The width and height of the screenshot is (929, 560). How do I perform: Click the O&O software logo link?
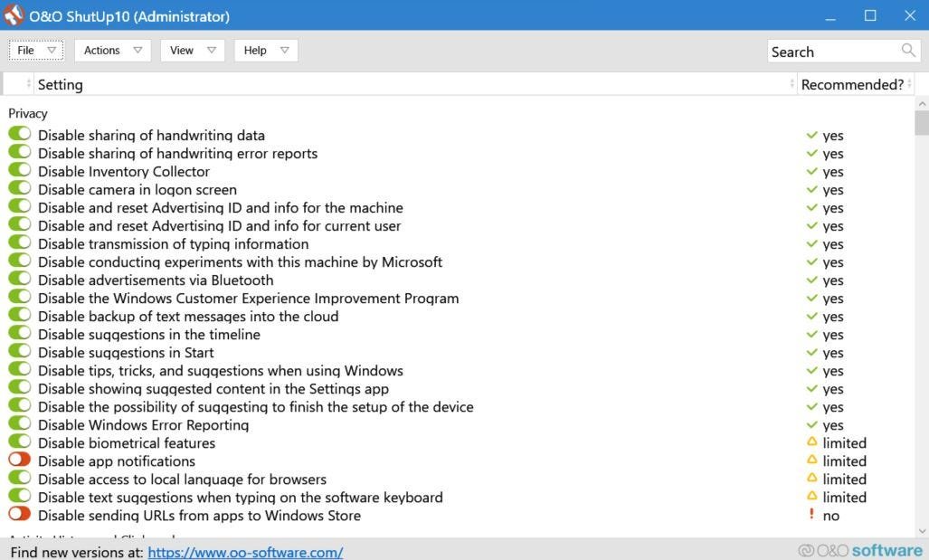(x=861, y=551)
